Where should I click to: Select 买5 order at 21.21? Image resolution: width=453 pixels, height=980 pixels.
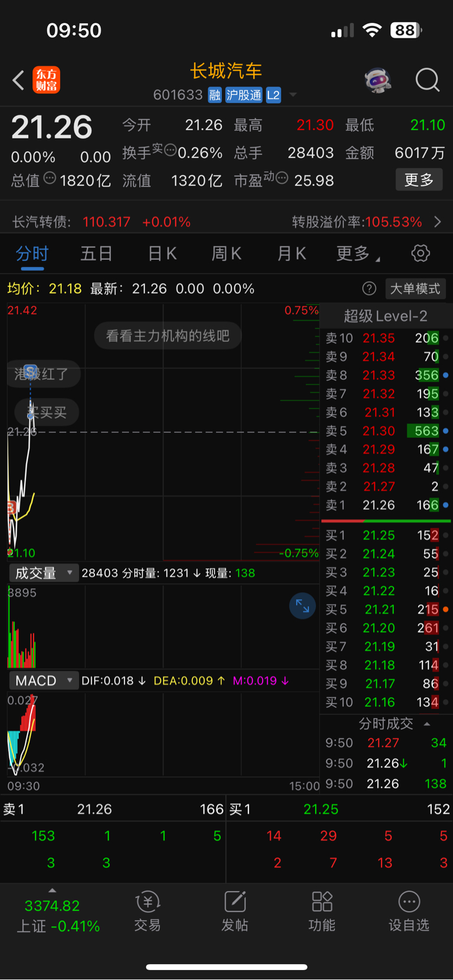coord(386,609)
